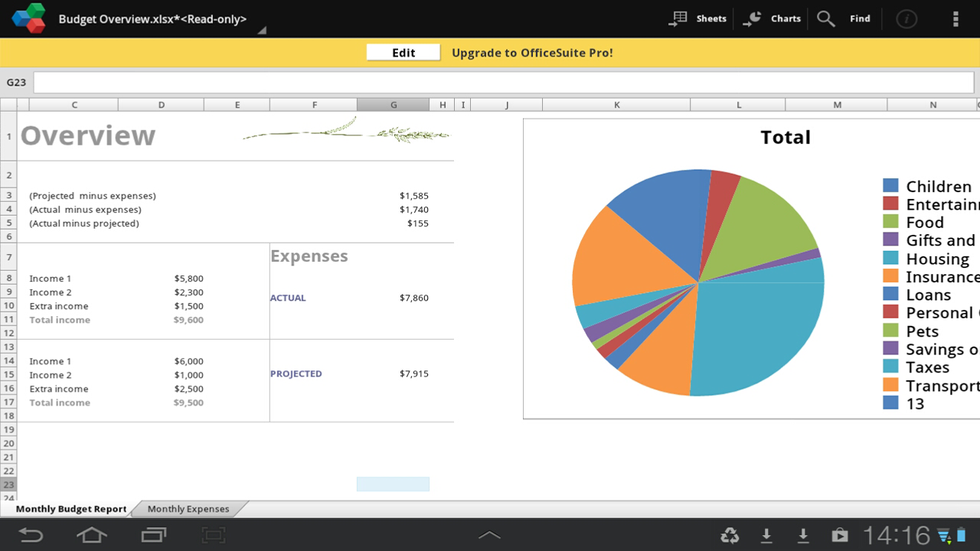Image resolution: width=980 pixels, height=551 pixels.
Task: Click the "Loans" legend label
Action: [x=929, y=295]
